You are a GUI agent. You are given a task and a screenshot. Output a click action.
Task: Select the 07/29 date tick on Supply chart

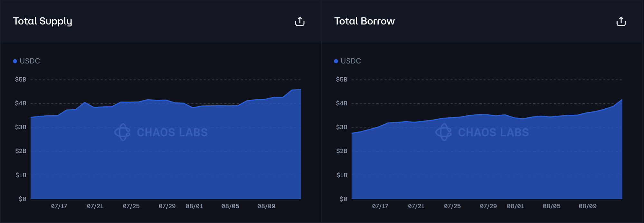167,206
